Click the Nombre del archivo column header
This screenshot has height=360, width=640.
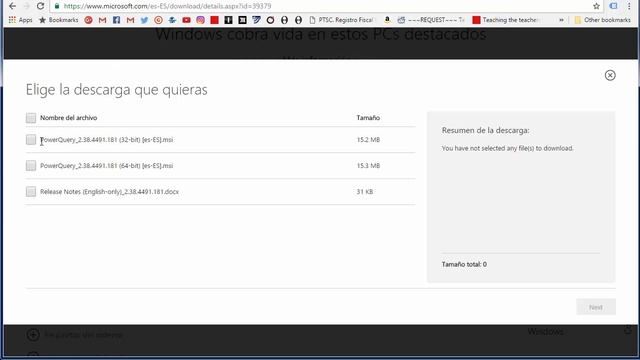69,118
